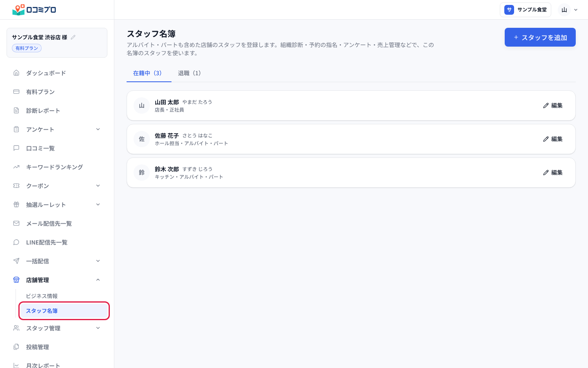Open the 有料プラン menu item
Viewport: 588px width, 368px height.
(57, 92)
